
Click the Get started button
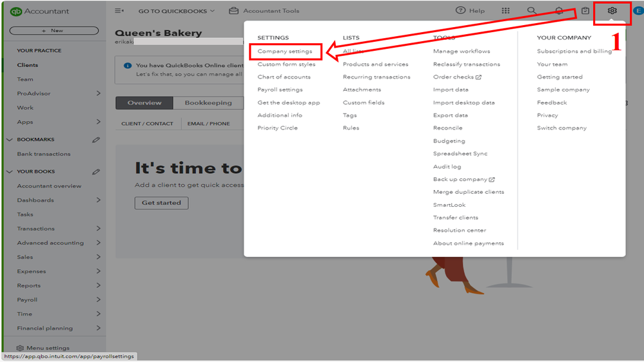click(x=161, y=203)
